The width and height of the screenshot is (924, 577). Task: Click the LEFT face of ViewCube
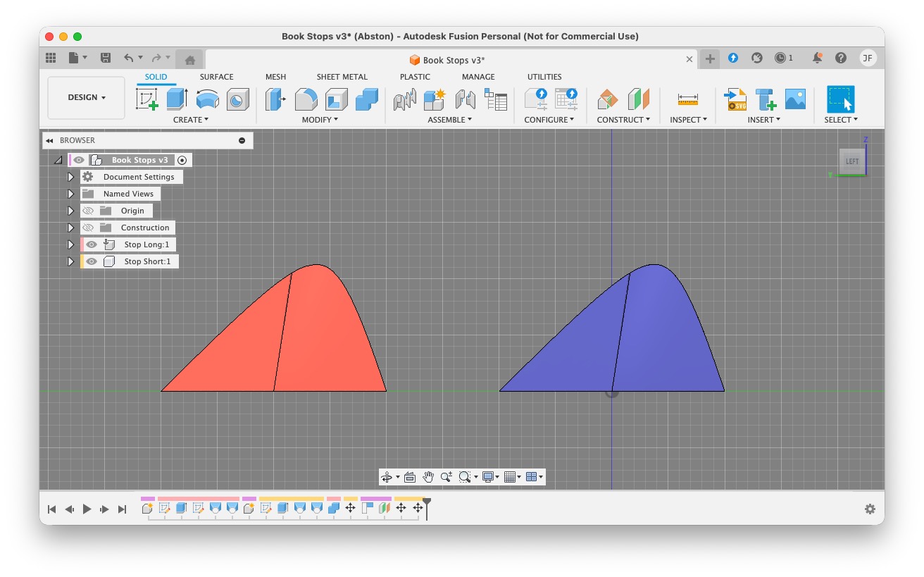tap(851, 161)
